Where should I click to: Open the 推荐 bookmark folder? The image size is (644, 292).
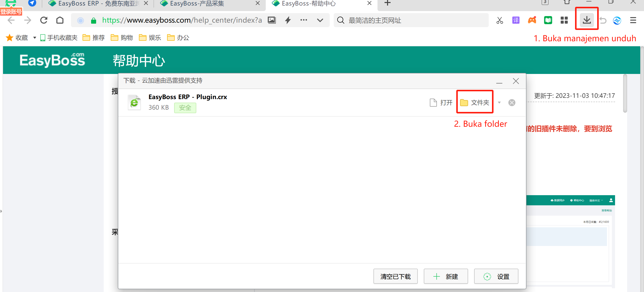[x=94, y=38]
